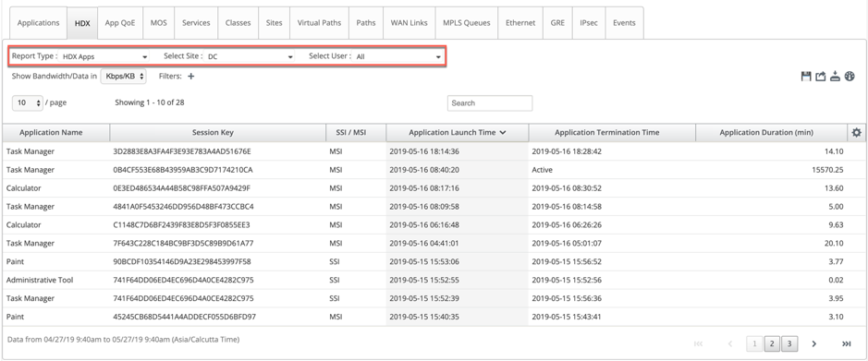Jump to the first page arrow
Image resolution: width=868 pixels, height=361 pixels.
tap(698, 343)
